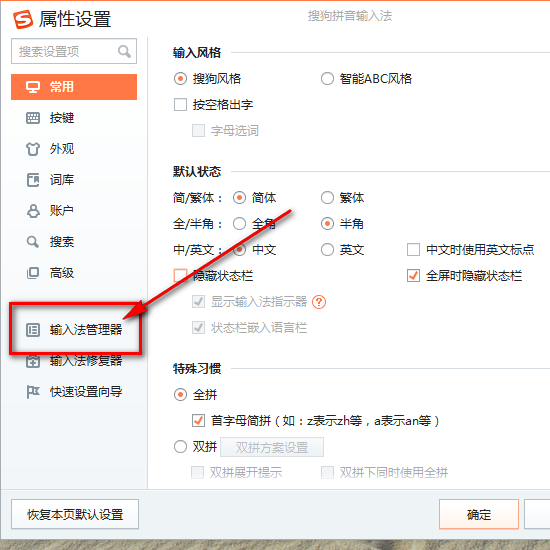Tick the 隐藏状态栏 checkbox

tap(180, 276)
